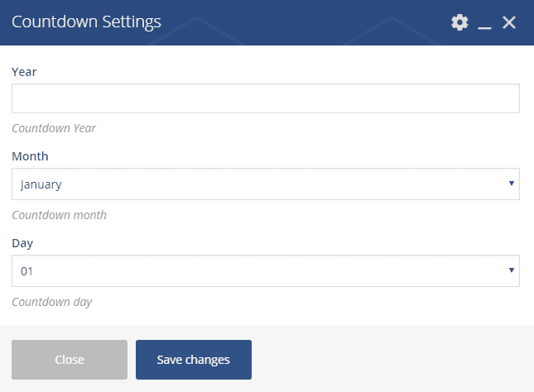Image resolution: width=534 pixels, height=392 pixels.
Task: Click the Year field label
Action: 24,72
